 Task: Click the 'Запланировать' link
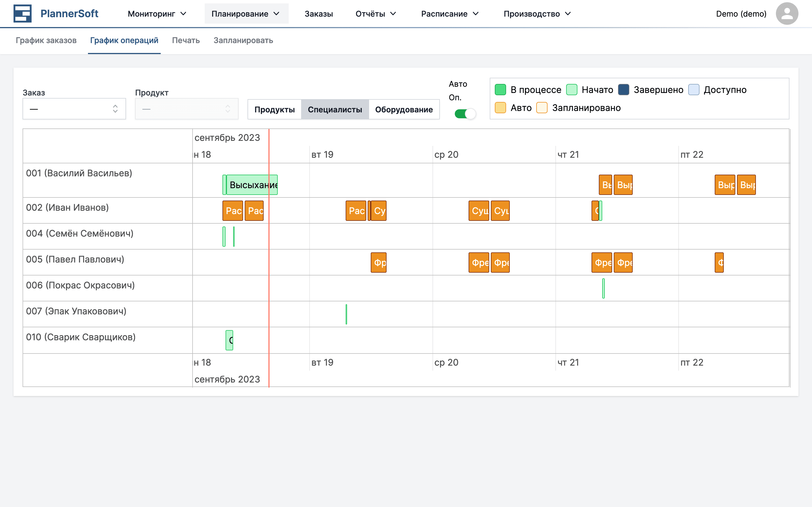[x=243, y=40]
